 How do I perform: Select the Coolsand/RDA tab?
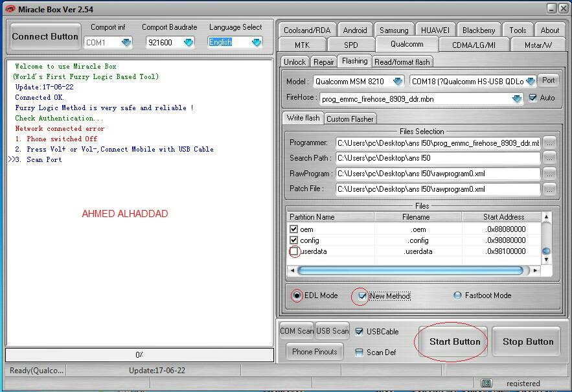(307, 30)
